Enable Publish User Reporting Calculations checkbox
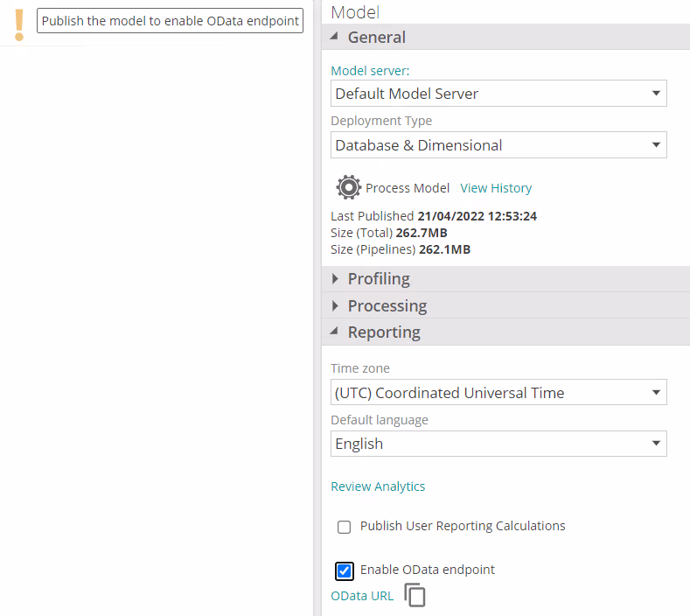The width and height of the screenshot is (690, 616). point(345,527)
